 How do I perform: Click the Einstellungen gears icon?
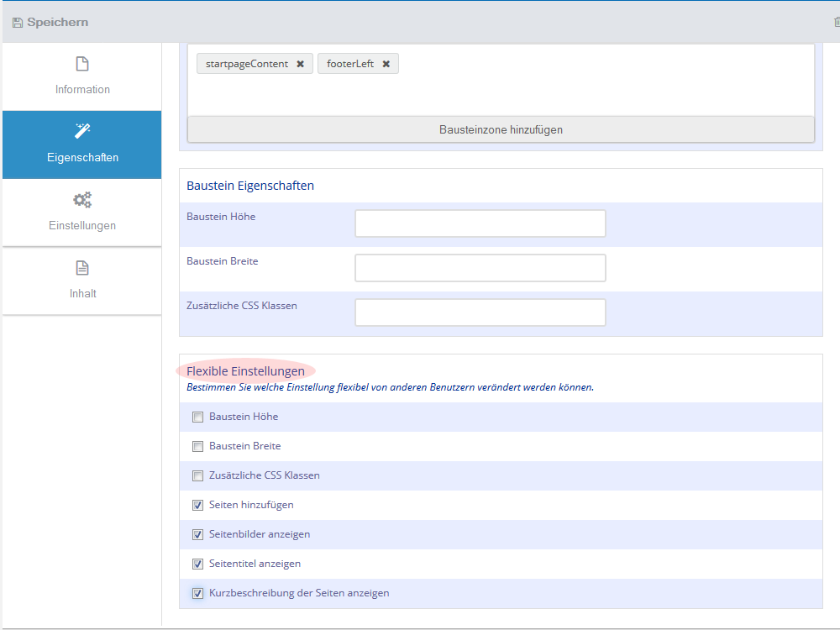82,200
